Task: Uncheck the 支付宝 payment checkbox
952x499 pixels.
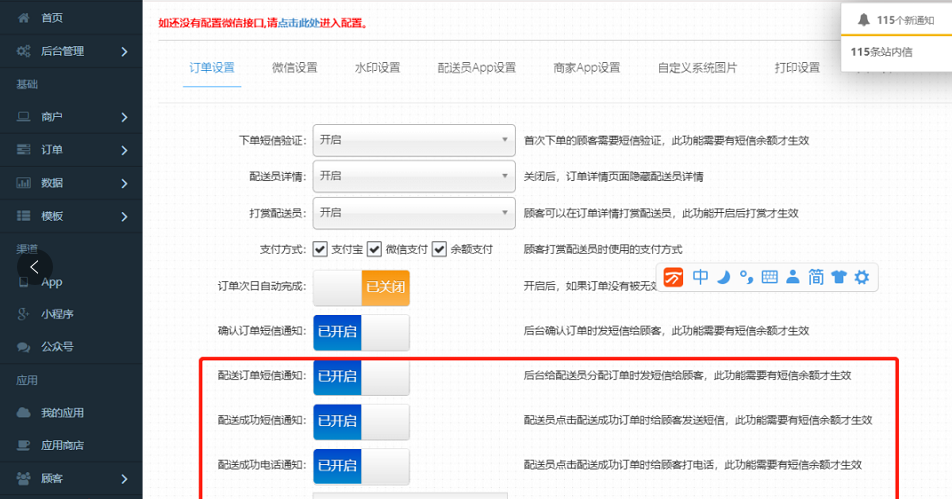Action: click(320, 249)
